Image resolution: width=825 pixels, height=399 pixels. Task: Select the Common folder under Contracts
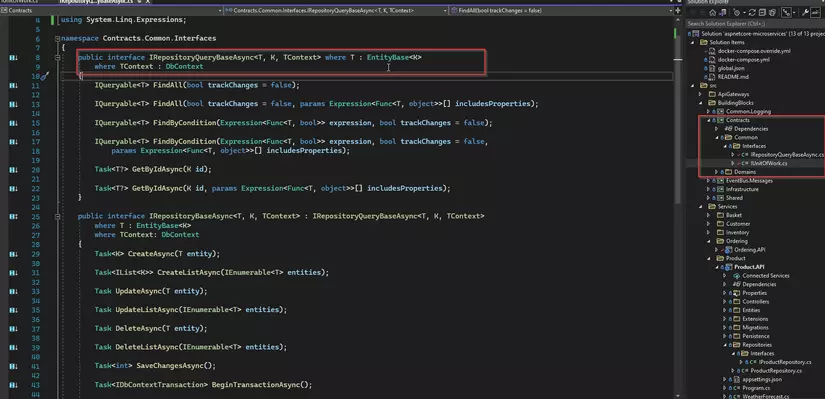click(746, 137)
